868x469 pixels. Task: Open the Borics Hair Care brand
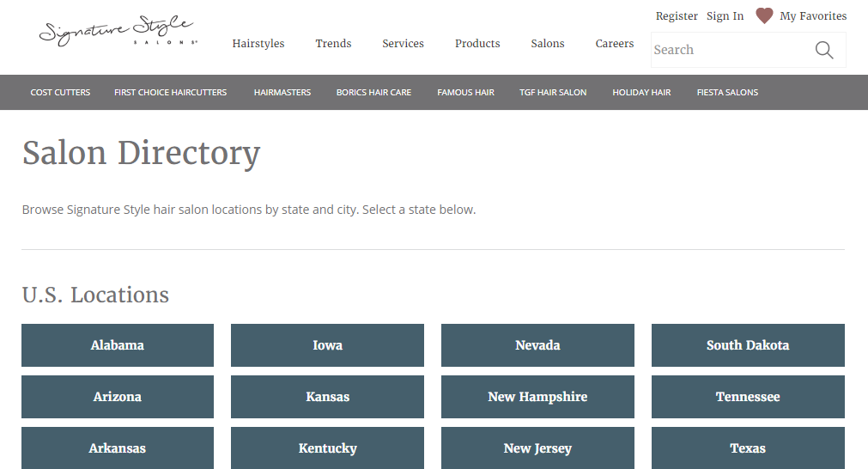pyautogui.click(x=373, y=93)
